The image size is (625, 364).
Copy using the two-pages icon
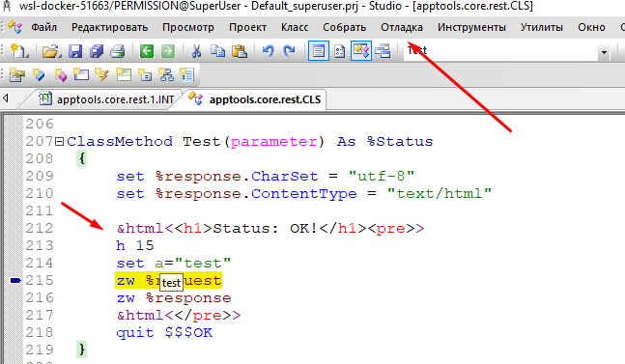[217, 51]
